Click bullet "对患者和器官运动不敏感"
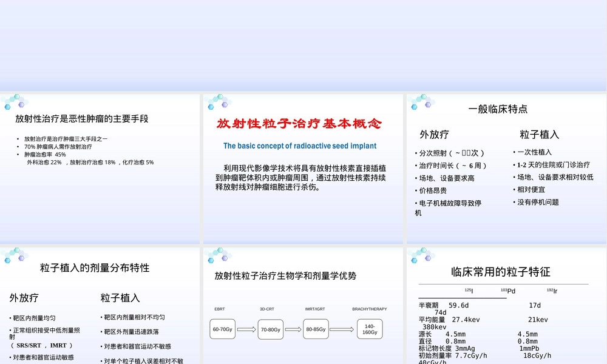Viewport: 607px width, 364px height. click(x=136, y=346)
